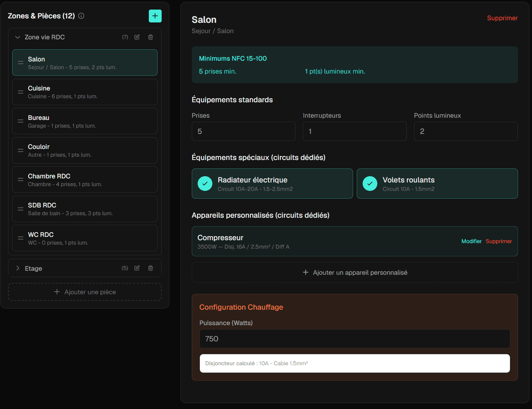Click the info icon next to Zones & Pièces

pyautogui.click(x=81, y=16)
